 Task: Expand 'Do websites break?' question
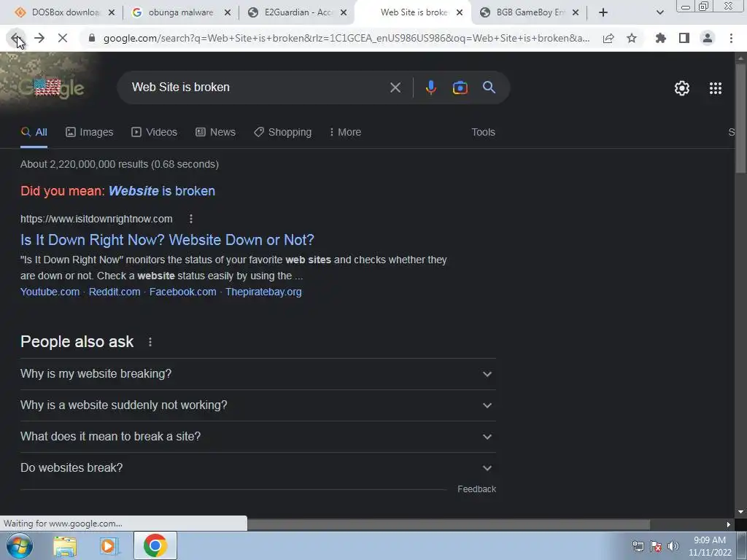click(x=258, y=468)
